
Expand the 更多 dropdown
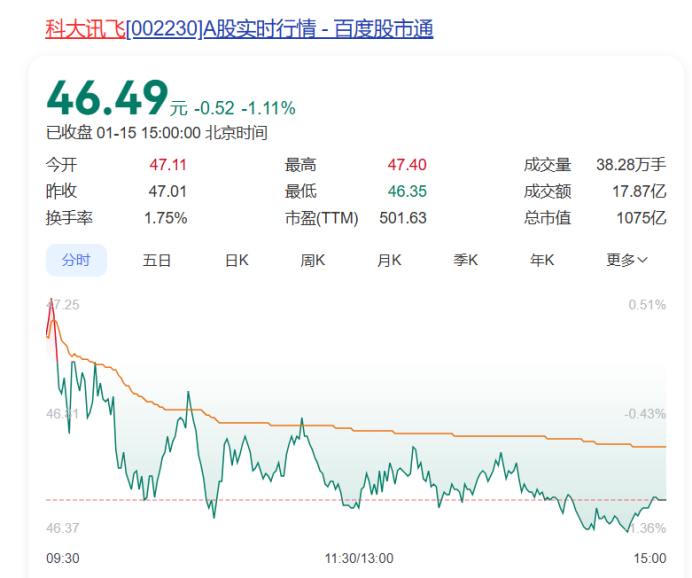(x=627, y=260)
